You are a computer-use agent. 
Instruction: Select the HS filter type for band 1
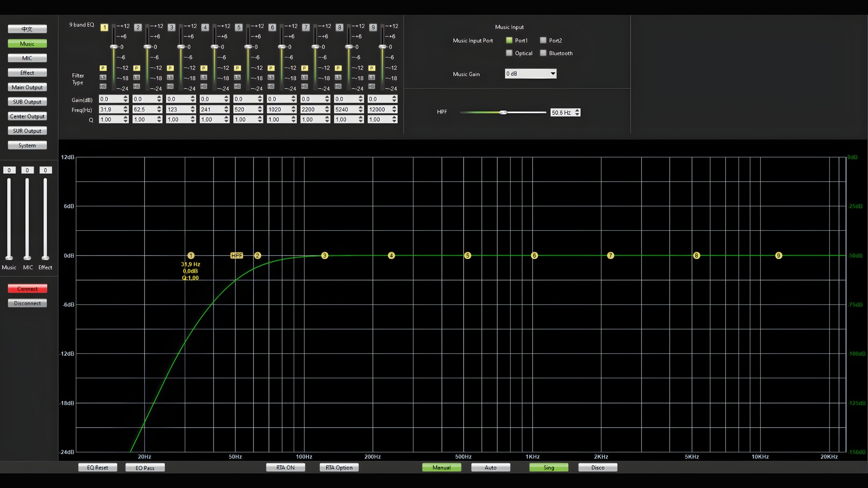(103, 86)
